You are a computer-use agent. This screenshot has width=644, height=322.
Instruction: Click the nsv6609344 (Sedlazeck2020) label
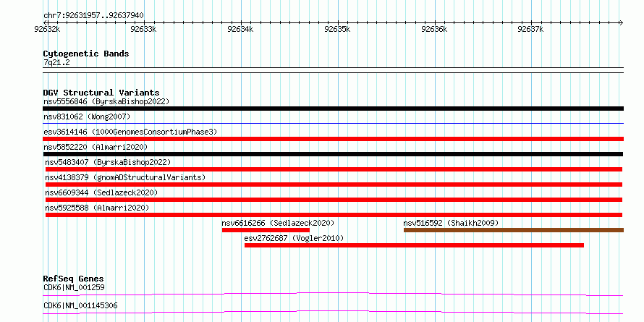click(x=101, y=192)
